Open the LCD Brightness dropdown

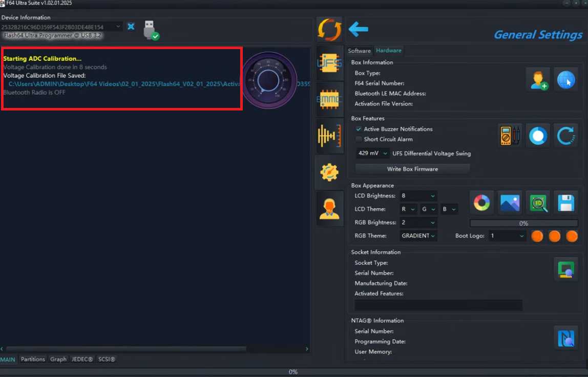tap(418, 196)
